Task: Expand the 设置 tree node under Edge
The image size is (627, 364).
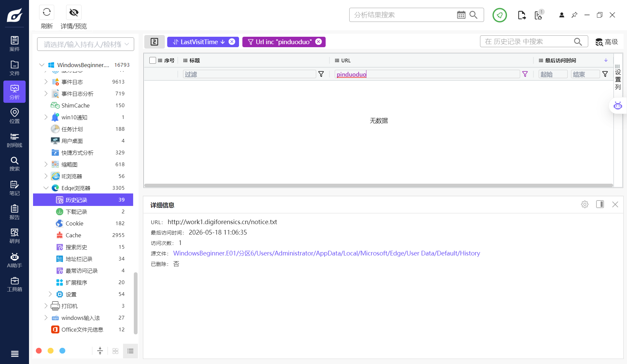Action: [x=50, y=294]
